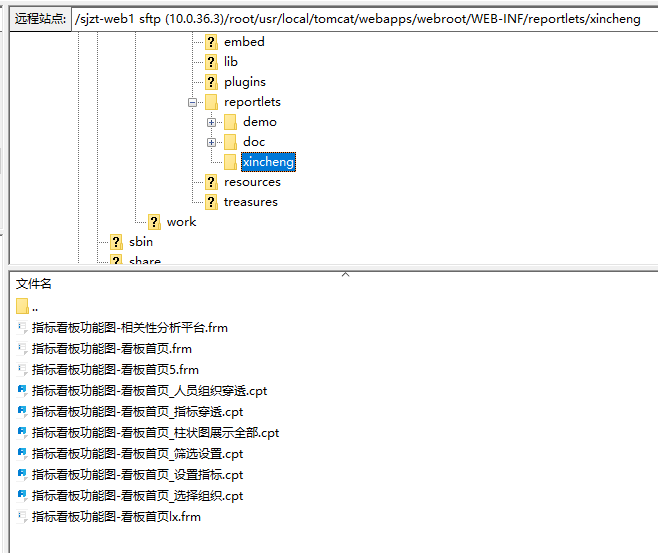Click the folder icon beside doc
Image resolution: width=658 pixels, height=553 pixels.
[230, 142]
